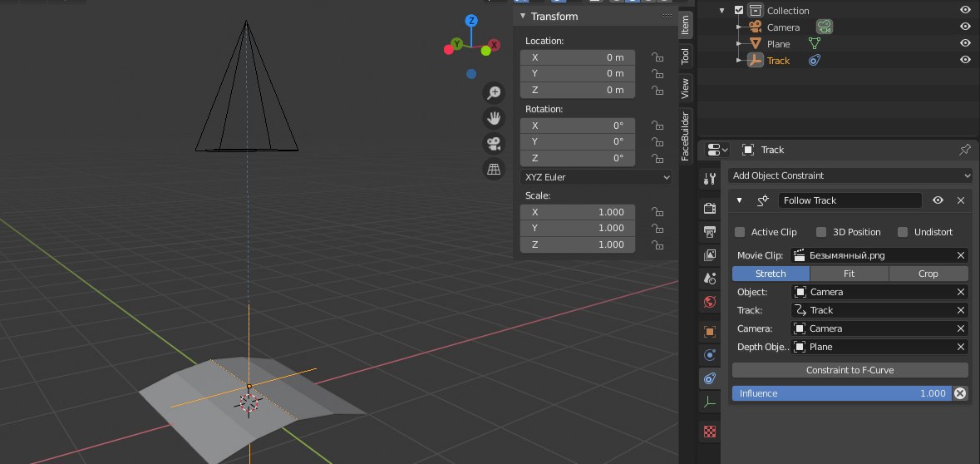Collapse the Collection tree in outliner

point(721,10)
